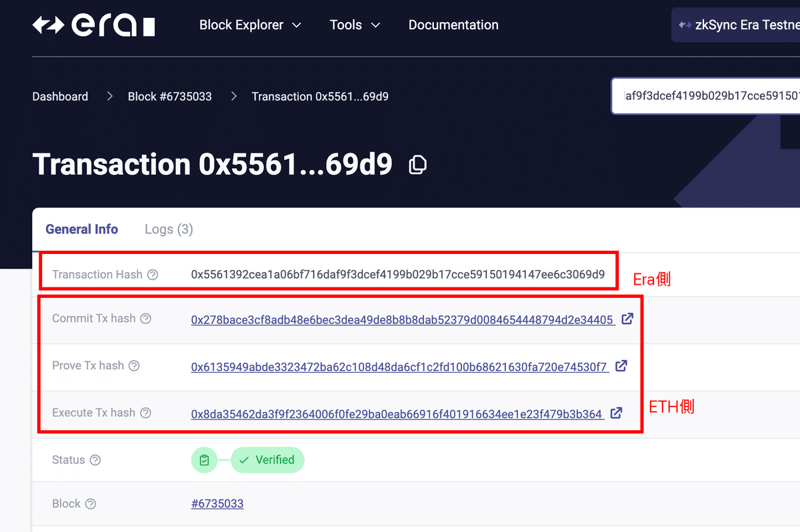Image resolution: width=800 pixels, height=532 pixels.
Task: Click the green Verified status badge
Action: coord(267,460)
